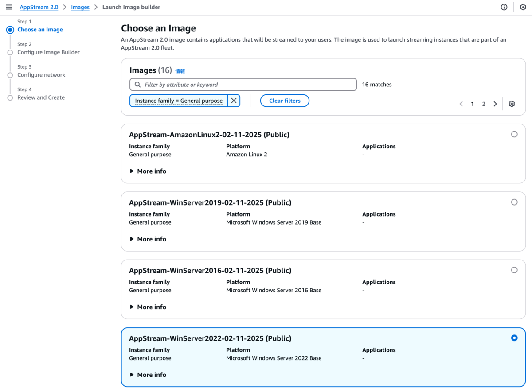
Task: Select the AppStream-WinServer2022-02-11-2025 image radio
Action: tap(514, 338)
